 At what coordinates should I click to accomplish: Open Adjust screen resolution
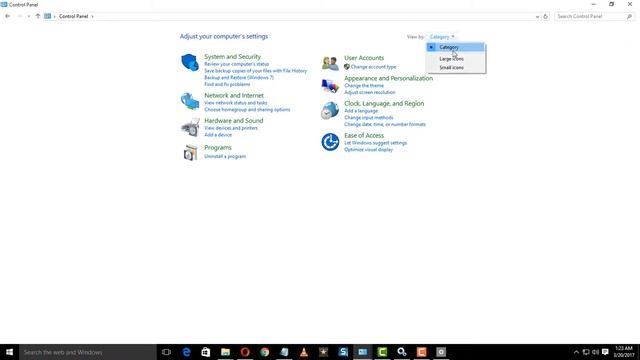tap(369, 92)
